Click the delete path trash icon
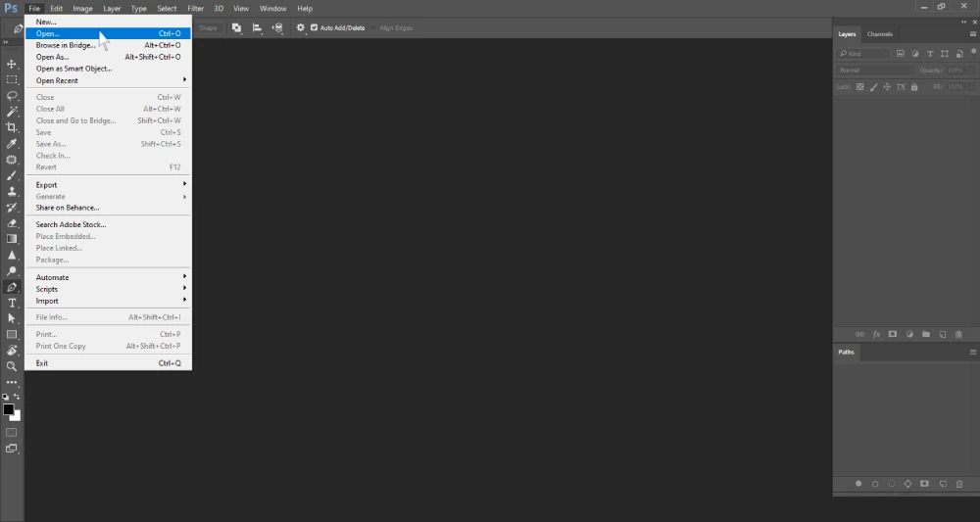 959,484
